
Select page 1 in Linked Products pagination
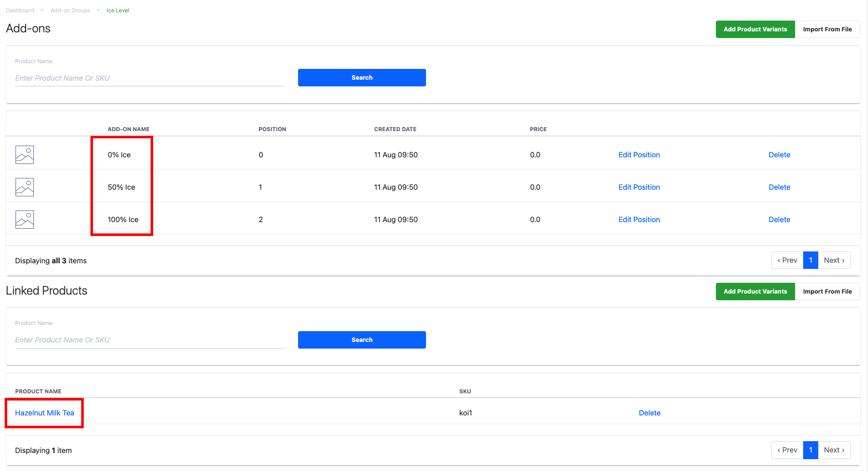[x=810, y=450]
